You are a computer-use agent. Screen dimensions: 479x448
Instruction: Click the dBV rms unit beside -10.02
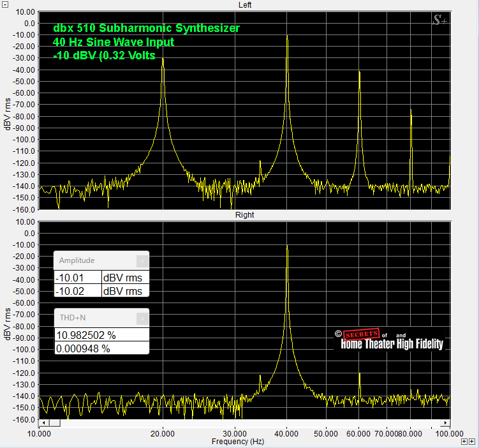point(125,291)
